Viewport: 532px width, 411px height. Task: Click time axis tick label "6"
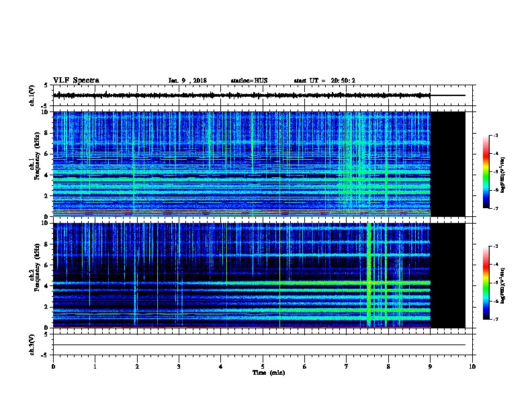pyautogui.click(x=305, y=366)
